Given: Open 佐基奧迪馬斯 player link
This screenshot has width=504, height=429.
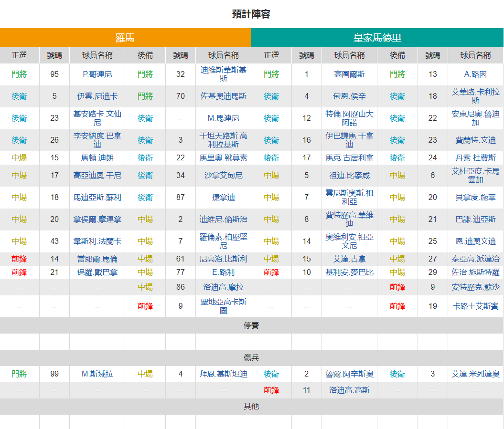Looking at the screenshot, I should click(224, 96).
